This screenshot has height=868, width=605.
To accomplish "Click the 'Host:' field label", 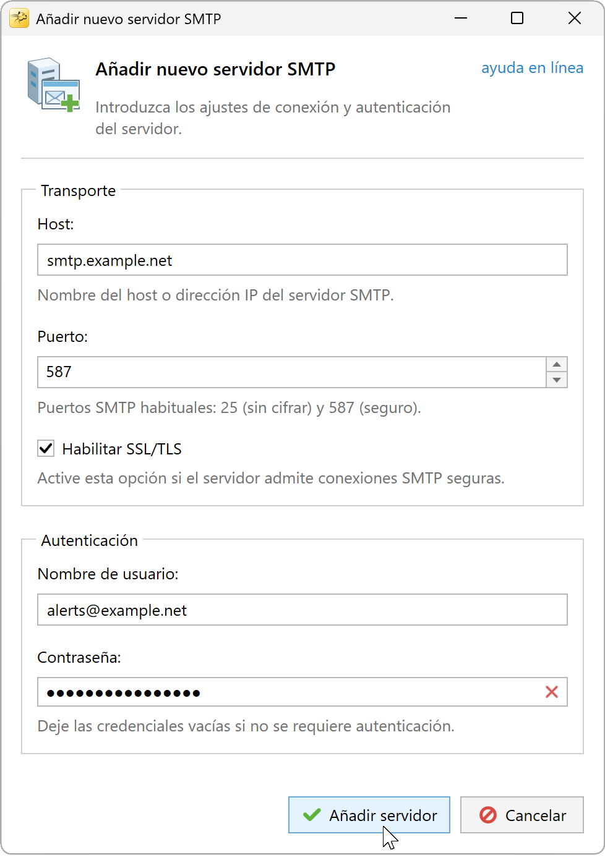I will (x=56, y=224).
